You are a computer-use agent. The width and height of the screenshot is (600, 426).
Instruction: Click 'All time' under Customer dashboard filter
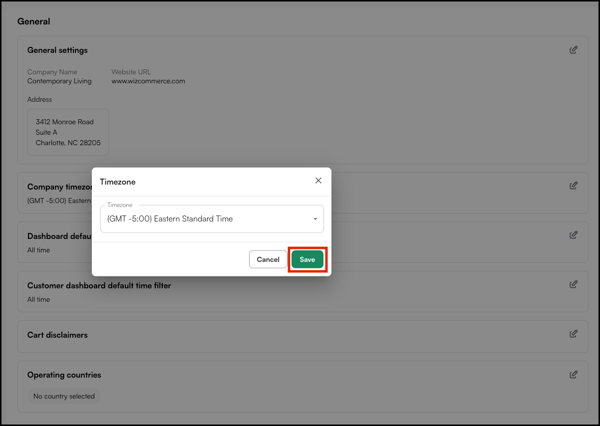click(x=39, y=299)
